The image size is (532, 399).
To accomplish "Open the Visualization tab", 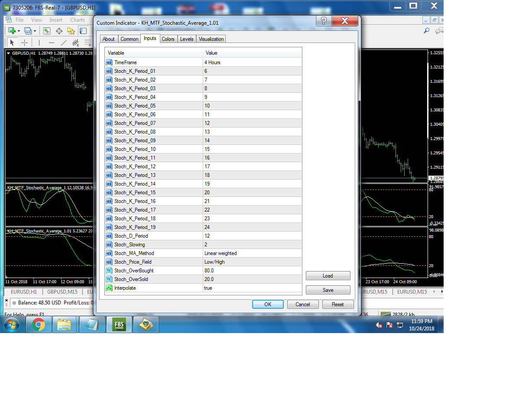I will (211, 39).
